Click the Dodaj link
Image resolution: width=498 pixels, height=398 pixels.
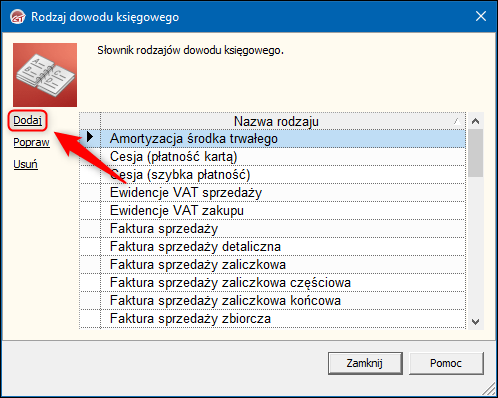point(28,120)
